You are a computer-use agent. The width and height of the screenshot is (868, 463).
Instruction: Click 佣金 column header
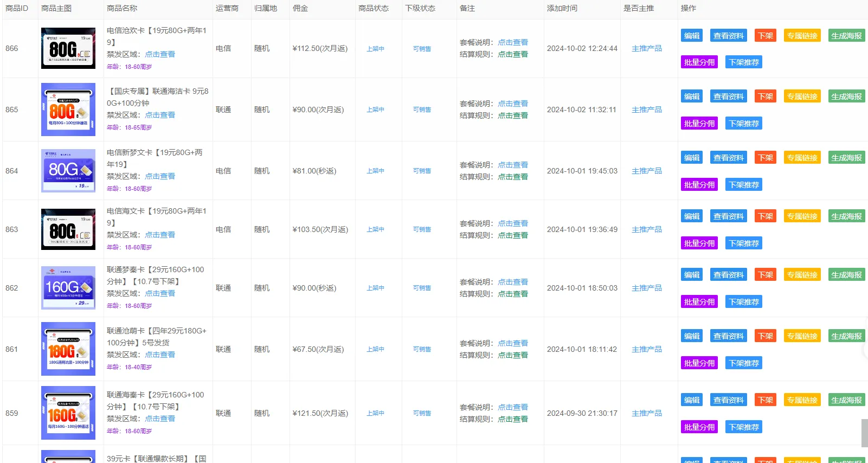pyautogui.click(x=300, y=8)
